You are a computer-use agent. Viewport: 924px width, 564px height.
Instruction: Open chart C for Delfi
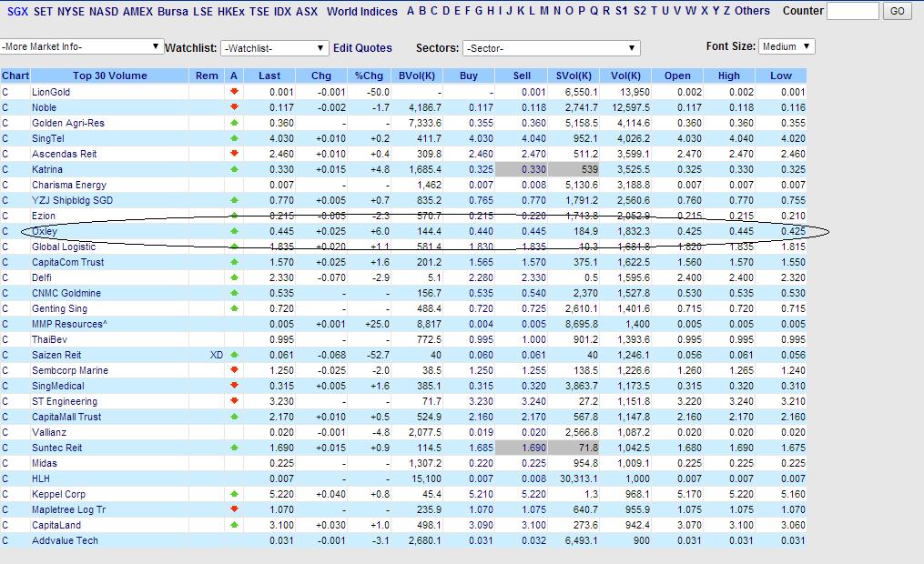click(x=5, y=277)
